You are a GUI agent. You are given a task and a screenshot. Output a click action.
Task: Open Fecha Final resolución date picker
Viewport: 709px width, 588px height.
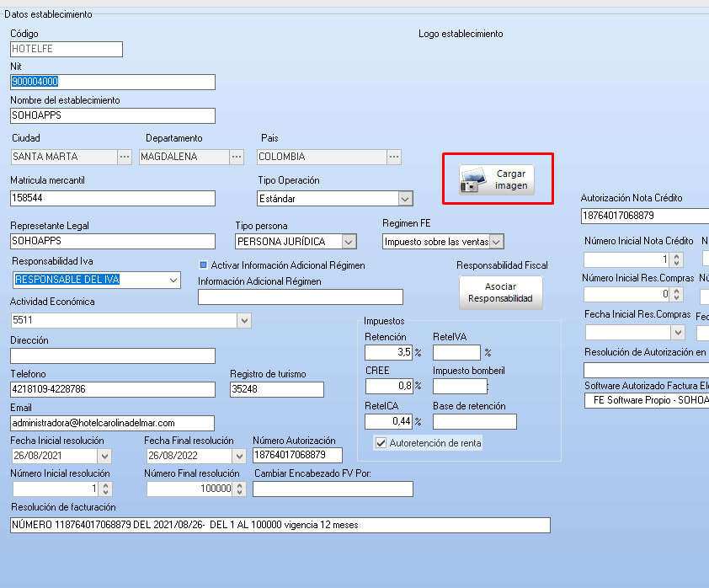click(x=238, y=456)
